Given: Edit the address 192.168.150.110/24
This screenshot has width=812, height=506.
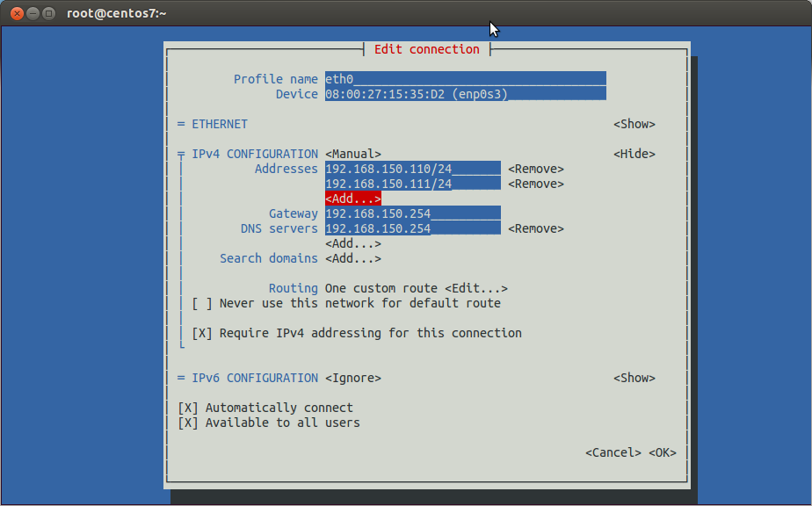Looking at the screenshot, I should pos(413,169).
